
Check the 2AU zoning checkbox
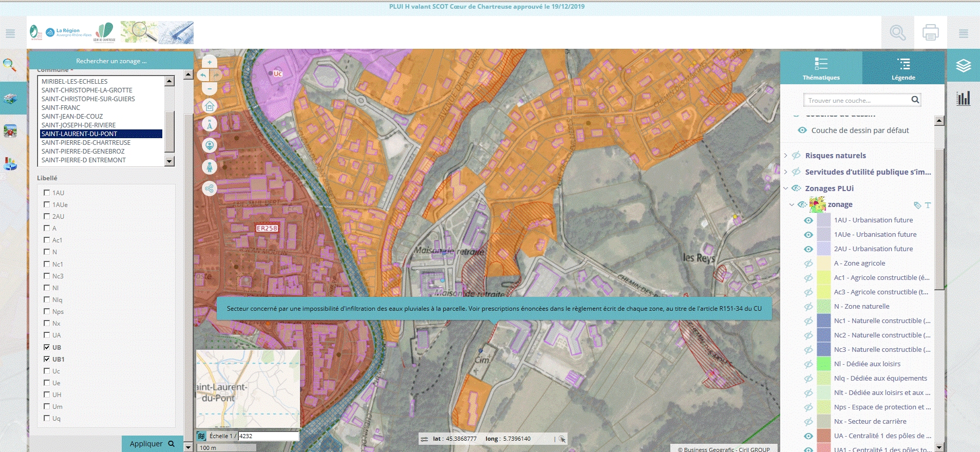47,216
